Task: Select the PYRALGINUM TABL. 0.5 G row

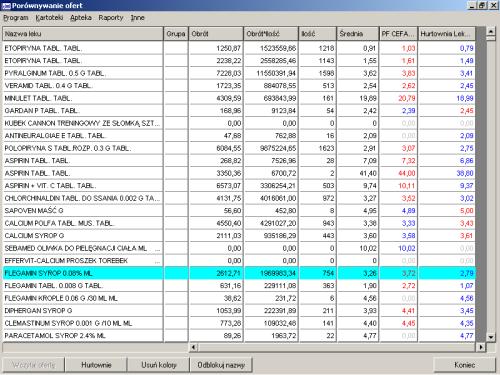Action: [x=239, y=73]
